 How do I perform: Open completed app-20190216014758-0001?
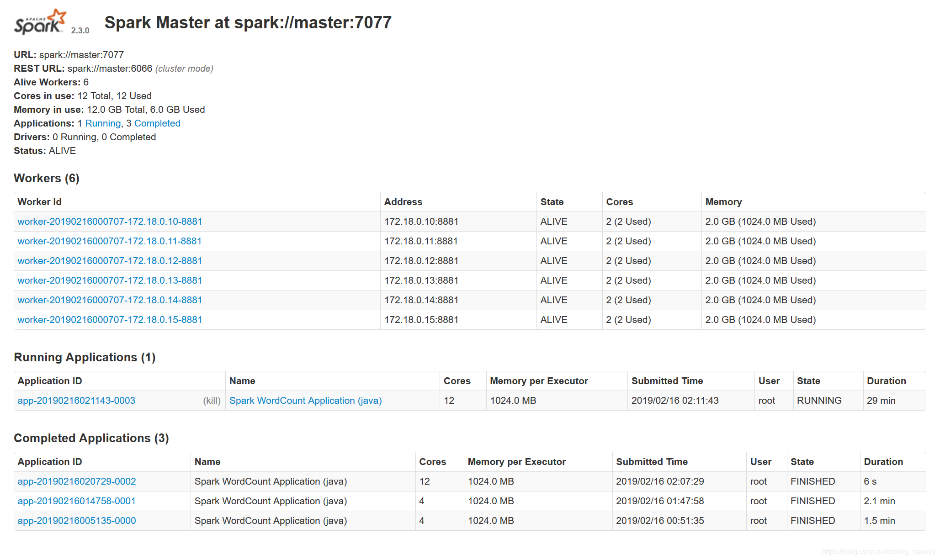click(77, 501)
